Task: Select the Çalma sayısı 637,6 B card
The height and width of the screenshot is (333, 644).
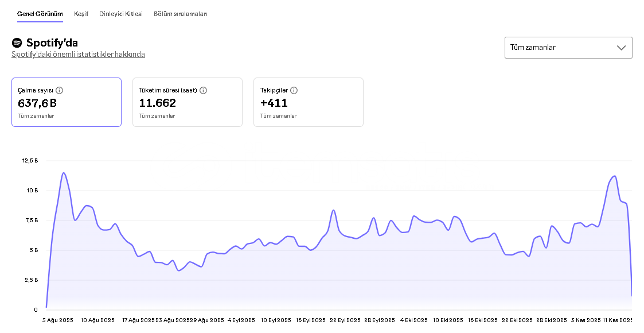Action: (67, 102)
